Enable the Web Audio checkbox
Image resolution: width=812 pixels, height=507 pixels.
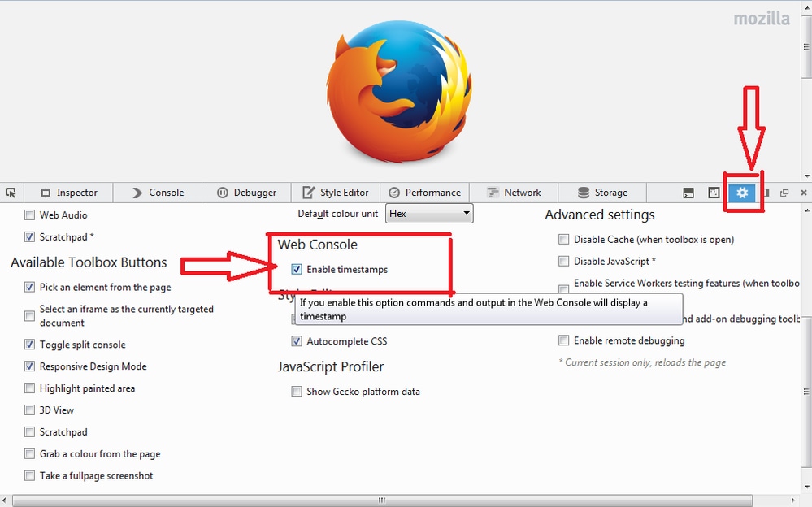tap(29, 215)
